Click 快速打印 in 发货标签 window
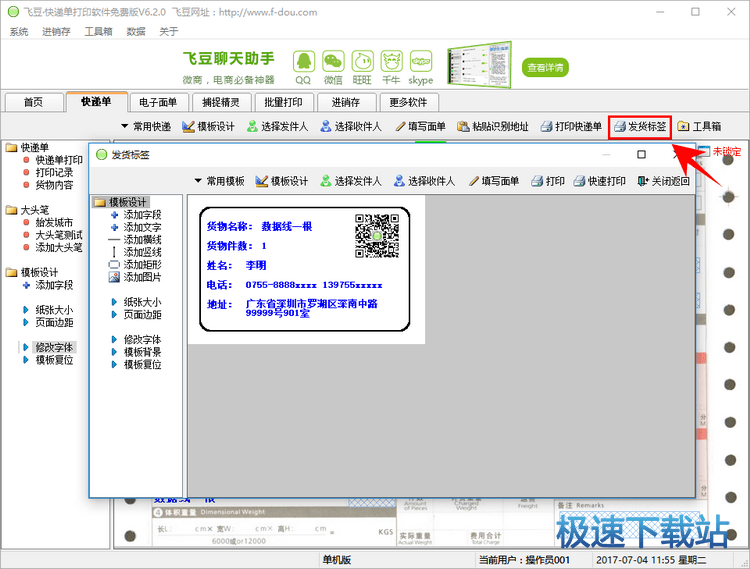 pos(599,181)
